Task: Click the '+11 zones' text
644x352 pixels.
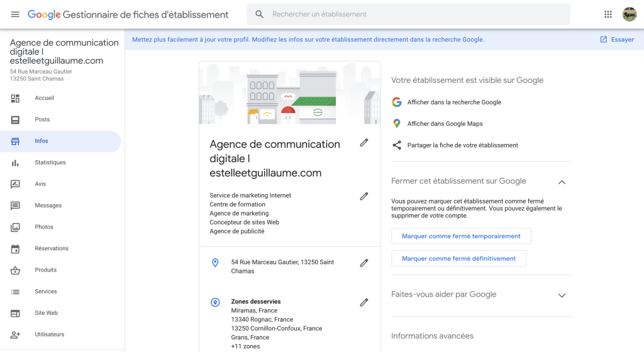Action: pyautogui.click(x=246, y=346)
